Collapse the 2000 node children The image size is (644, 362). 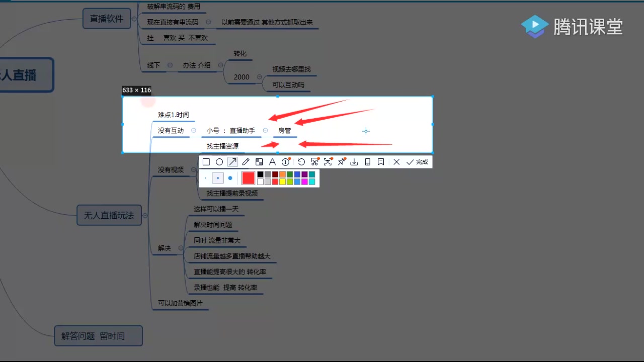coord(260,76)
